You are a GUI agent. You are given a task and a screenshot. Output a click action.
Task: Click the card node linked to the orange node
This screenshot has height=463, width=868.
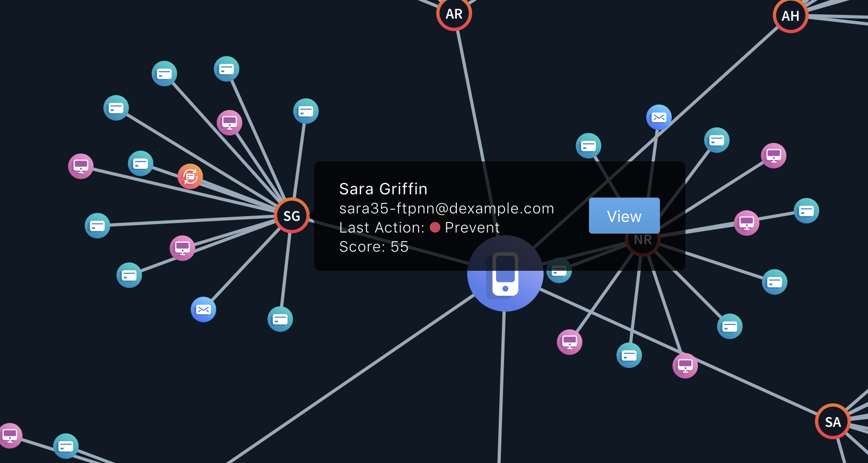[x=141, y=164]
